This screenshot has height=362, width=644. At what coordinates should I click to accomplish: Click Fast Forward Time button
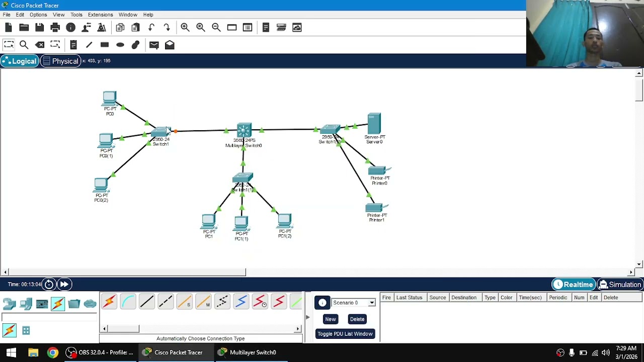[64, 285]
